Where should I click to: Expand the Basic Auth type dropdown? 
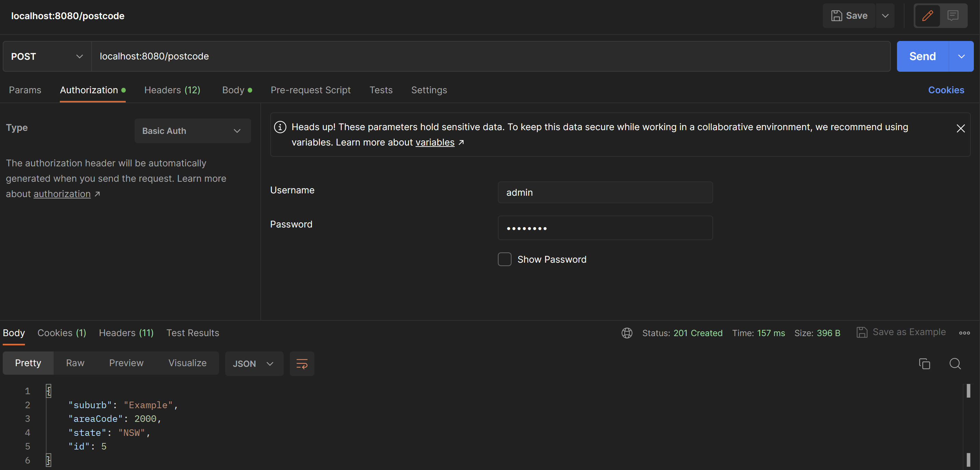pos(192,131)
